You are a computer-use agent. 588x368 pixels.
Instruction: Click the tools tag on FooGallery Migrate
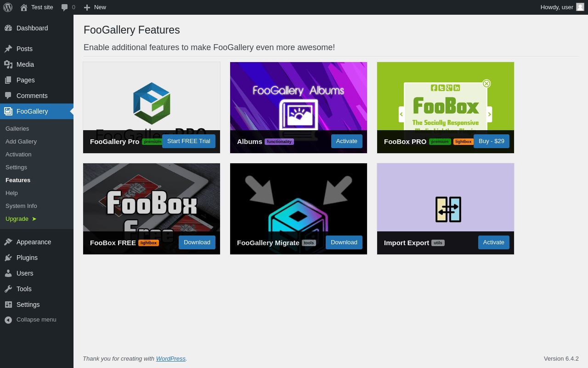[x=309, y=243]
